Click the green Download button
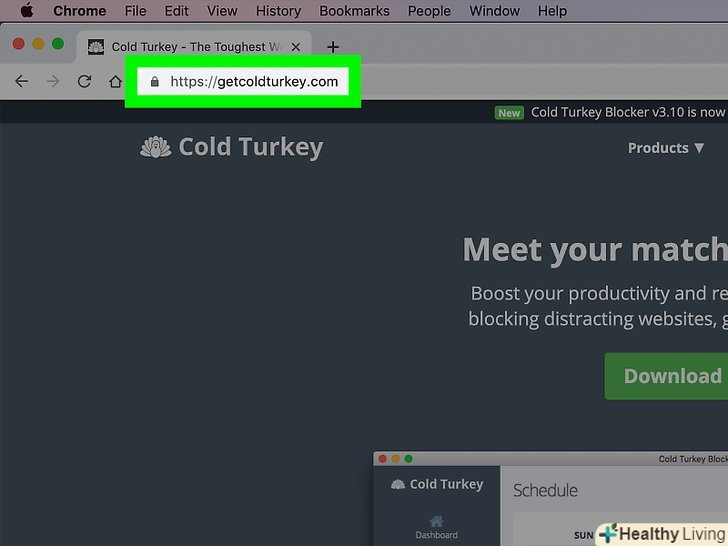 (x=666, y=376)
